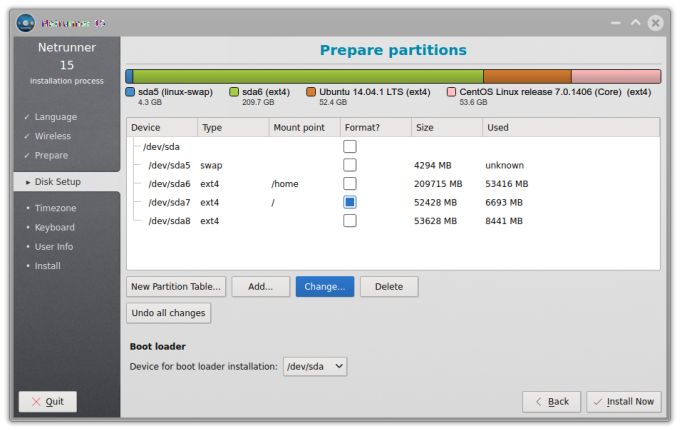Screen dimensions: 680x431
Task: Click the unknown used value for sda5
Action: (x=504, y=165)
